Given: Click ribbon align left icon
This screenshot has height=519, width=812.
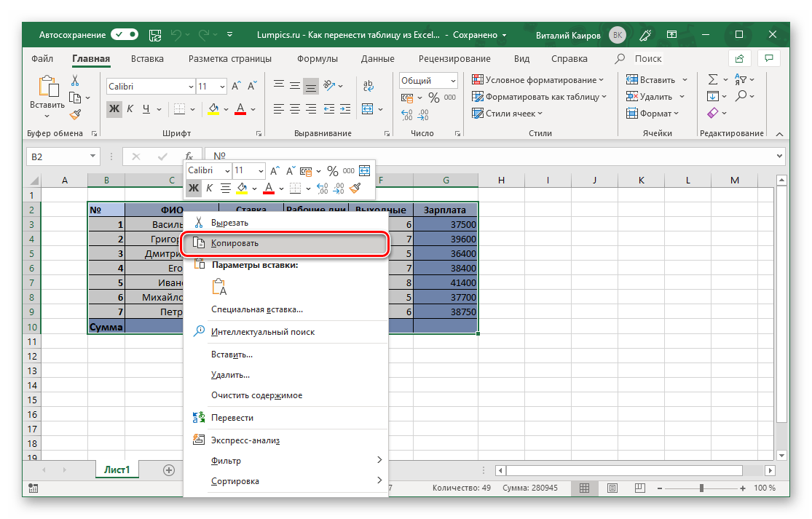Looking at the screenshot, I should (x=279, y=108).
